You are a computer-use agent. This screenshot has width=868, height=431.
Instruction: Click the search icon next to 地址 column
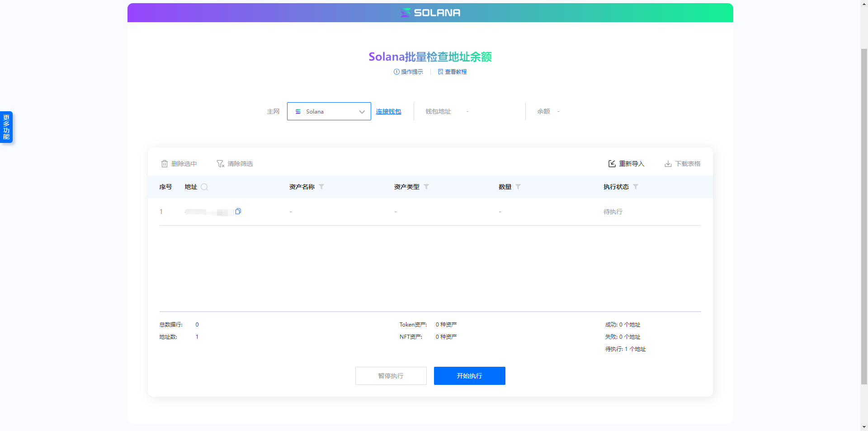point(204,187)
